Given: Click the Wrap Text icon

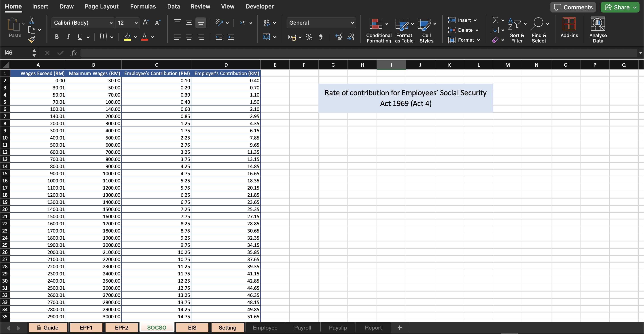Looking at the screenshot, I should point(267,23).
